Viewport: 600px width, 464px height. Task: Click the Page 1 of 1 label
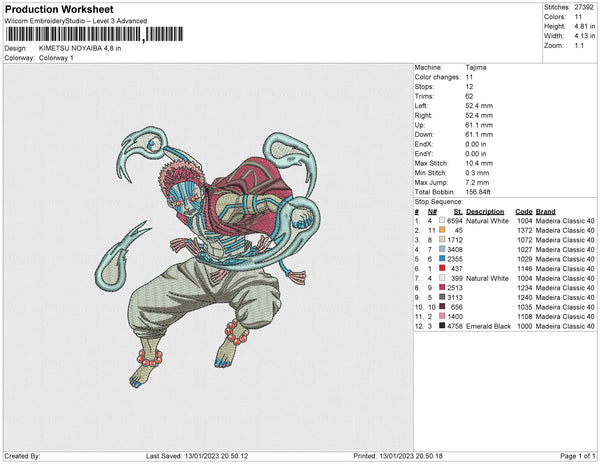click(578, 456)
